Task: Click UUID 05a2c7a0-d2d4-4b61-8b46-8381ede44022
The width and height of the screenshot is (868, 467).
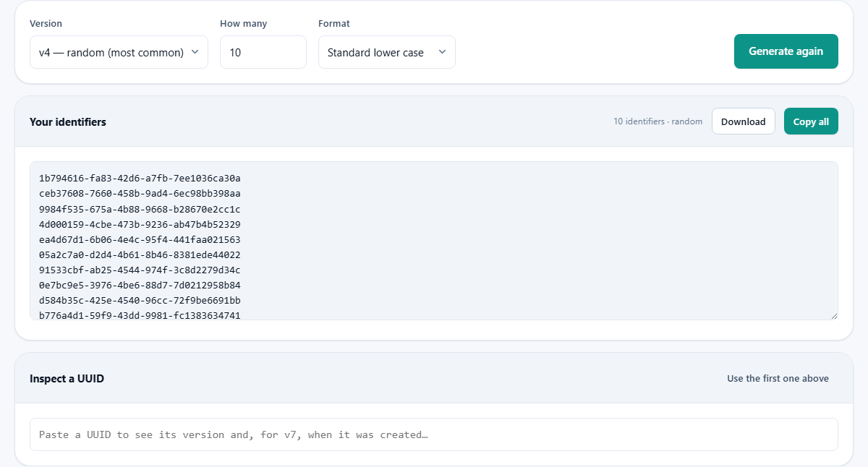Action: tap(140, 254)
